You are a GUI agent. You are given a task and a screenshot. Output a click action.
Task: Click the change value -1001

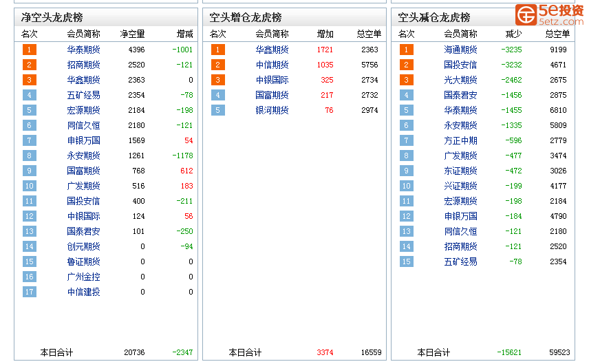coord(182,50)
